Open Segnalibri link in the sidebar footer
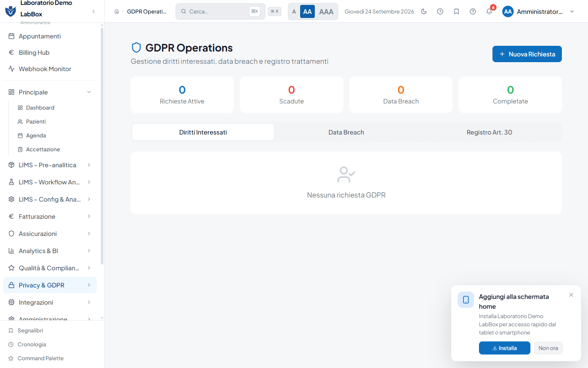Screen dimensions: 588x368 click(x=52, y=330)
